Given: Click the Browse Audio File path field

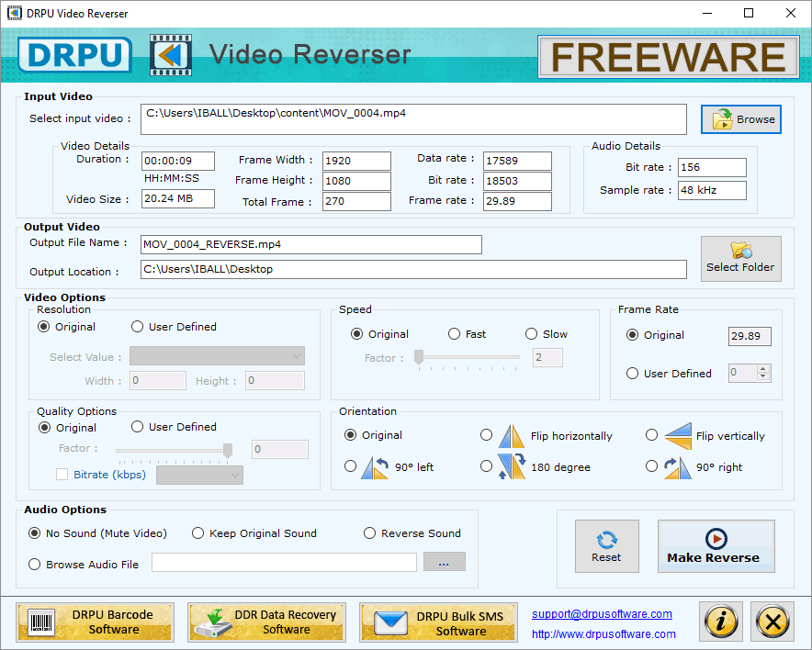Looking at the screenshot, I should (x=284, y=563).
